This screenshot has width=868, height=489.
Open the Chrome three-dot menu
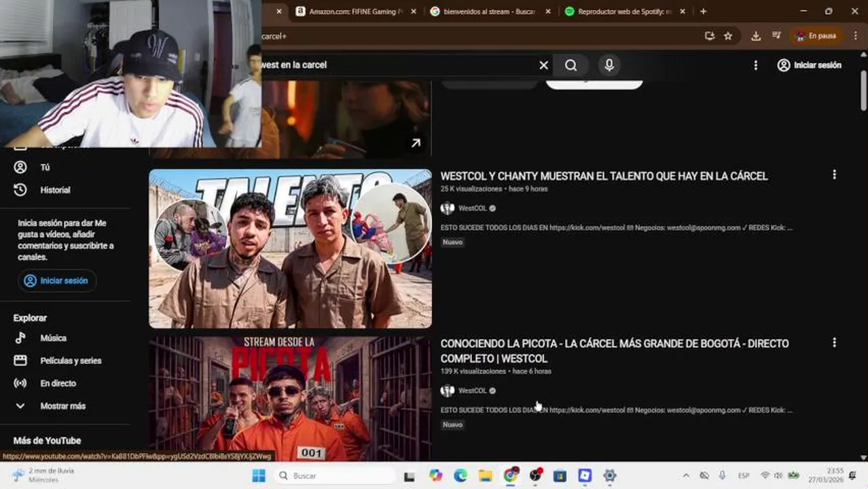point(854,36)
